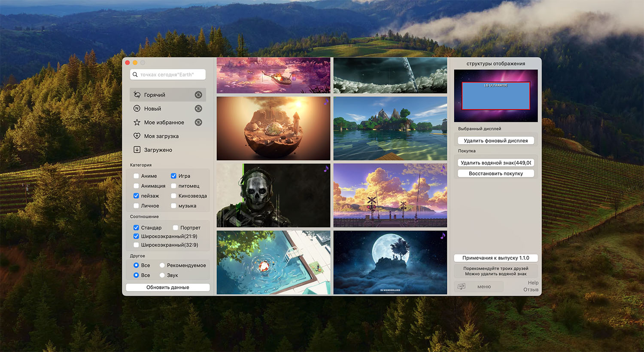Enable the Аниме category checkbox
The width and height of the screenshot is (644, 352).
136,176
